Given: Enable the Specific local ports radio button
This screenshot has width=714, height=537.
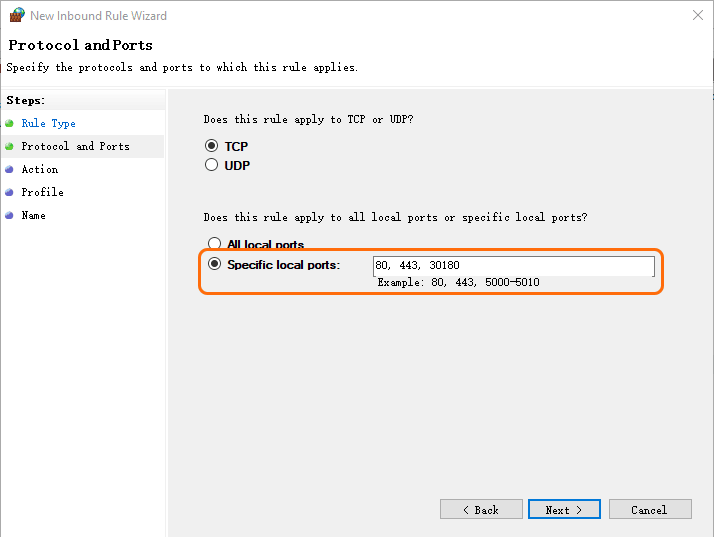Looking at the screenshot, I should pyautogui.click(x=214, y=265).
